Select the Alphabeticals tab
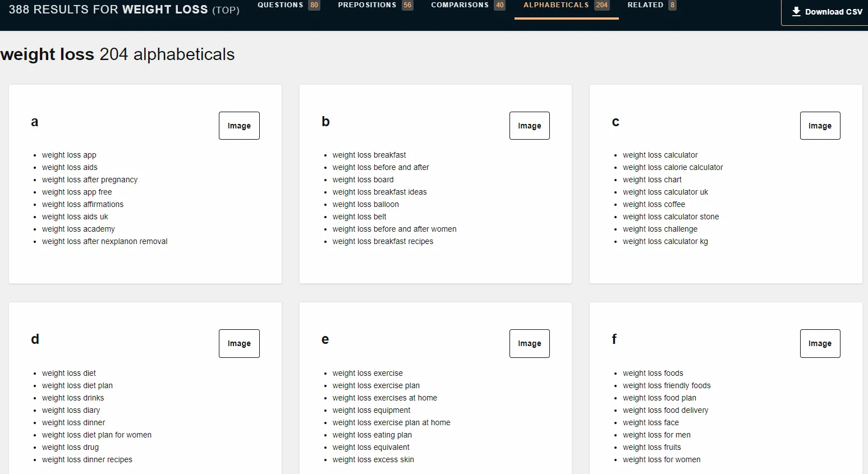The image size is (868, 474). (566, 5)
